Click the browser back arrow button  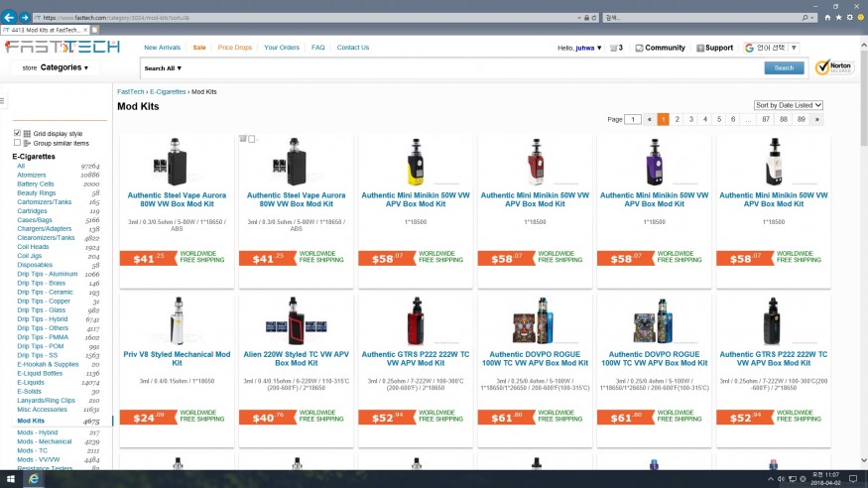click(9, 17)
